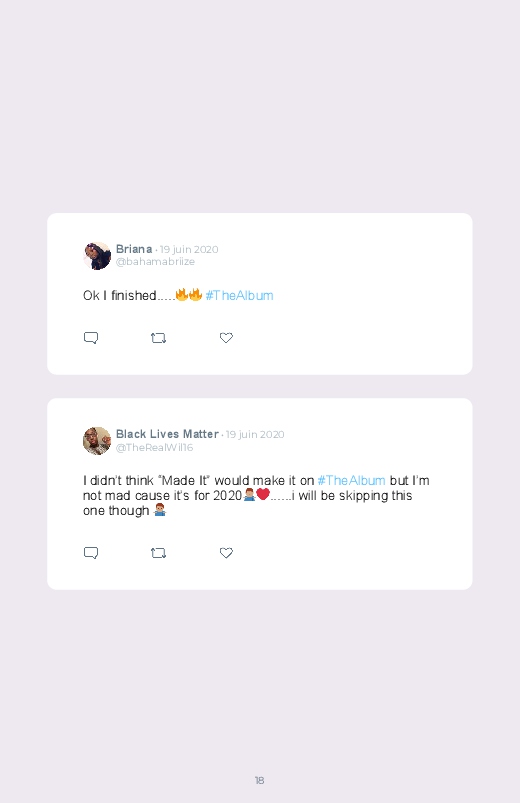Click the Black Lives Matter display name
The height and width of the screenshot is (803, 520).
coord(167,434)
